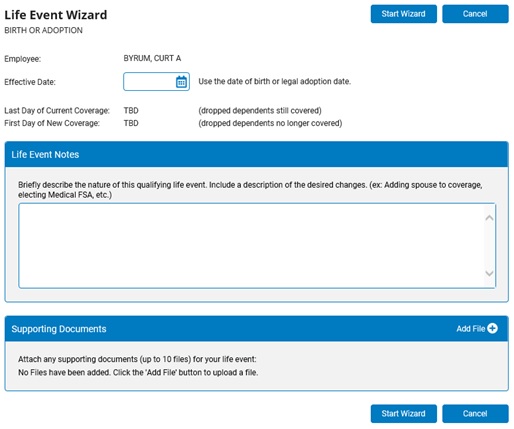
Task: Click TBD value for First Day of New Coverage
Action: tap(131, 123)
